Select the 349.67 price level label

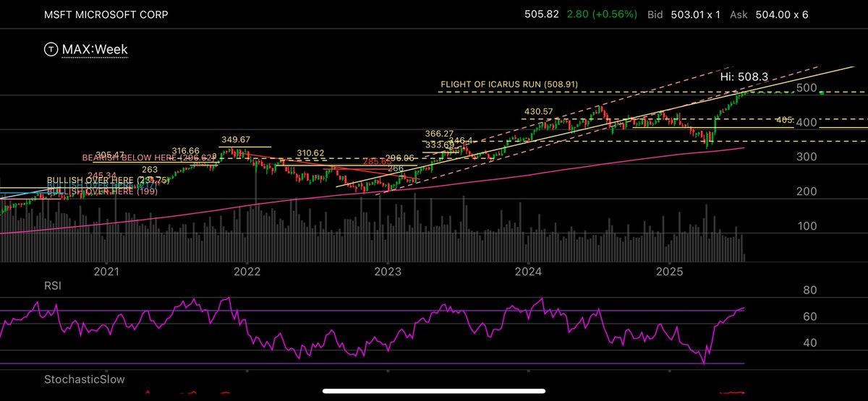pos(235,139)
